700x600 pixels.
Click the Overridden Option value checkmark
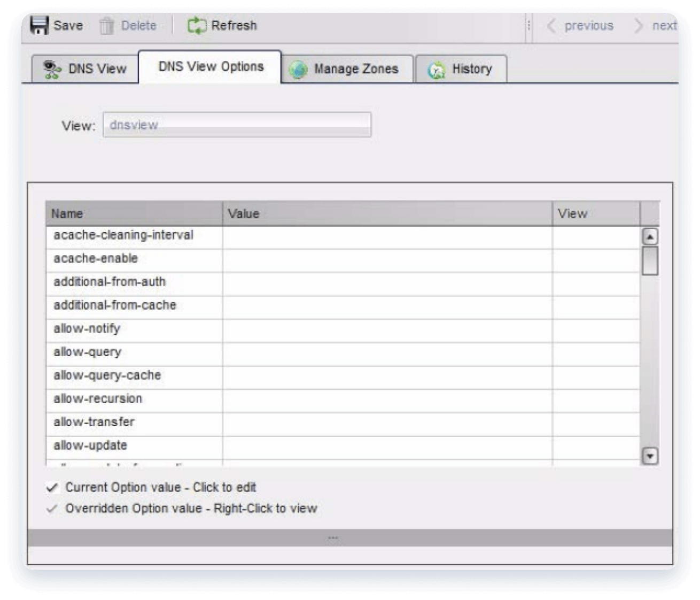point(52,509)
